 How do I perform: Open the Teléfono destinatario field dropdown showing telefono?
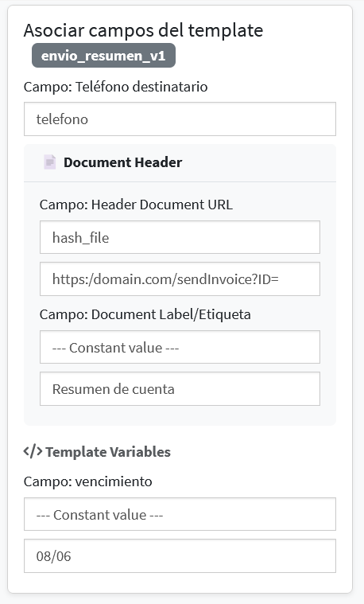pyautogui.click(x=180, y=119)
